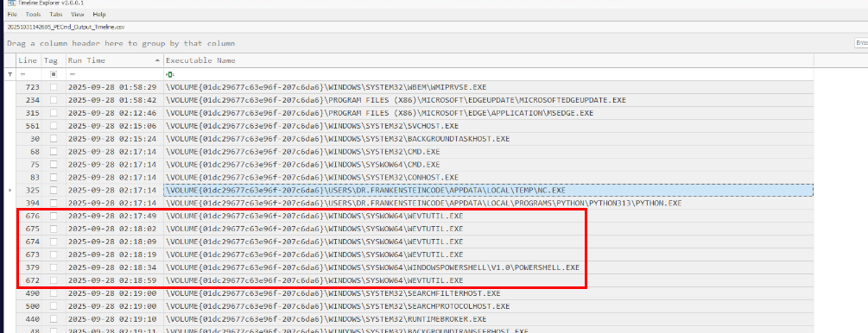Image resolution: width=868 pixels, height=333 pixels.
Task: Select the RUNTIMEBROKER.EXE executable path
Action: tap(326, 318)
